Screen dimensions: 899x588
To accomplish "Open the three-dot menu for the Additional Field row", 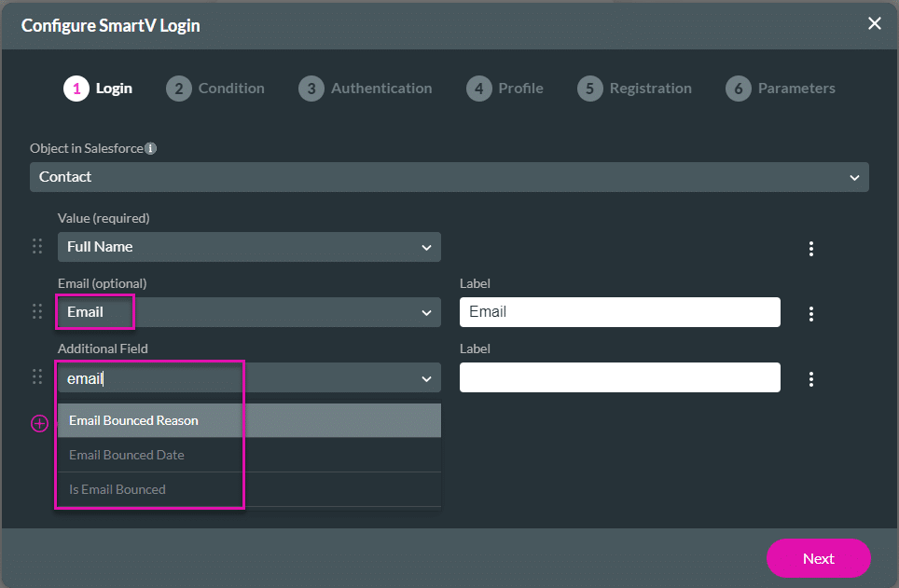I will point(811,378).
